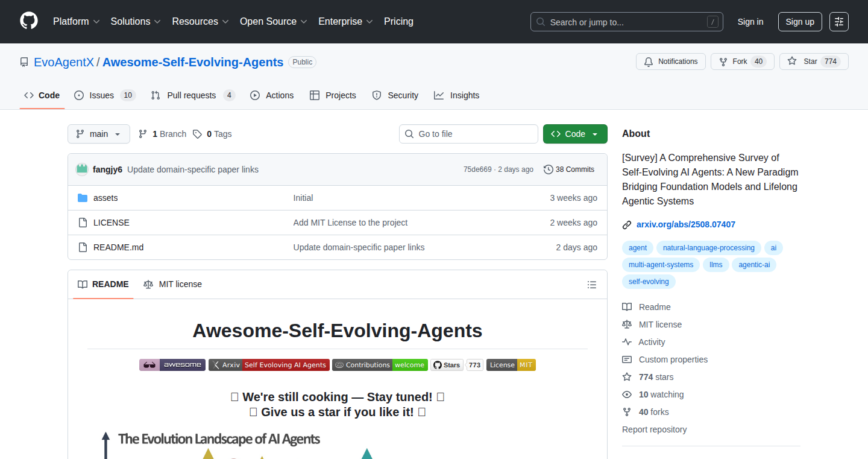
Task: Switch to the Issues tab
Action: click(105, 95)
